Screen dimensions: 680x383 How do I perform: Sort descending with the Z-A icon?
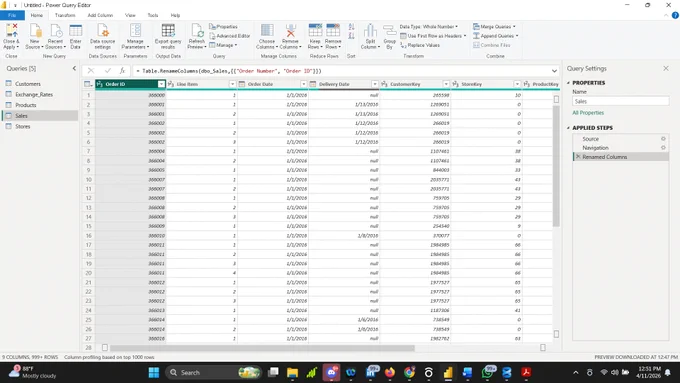351,36
